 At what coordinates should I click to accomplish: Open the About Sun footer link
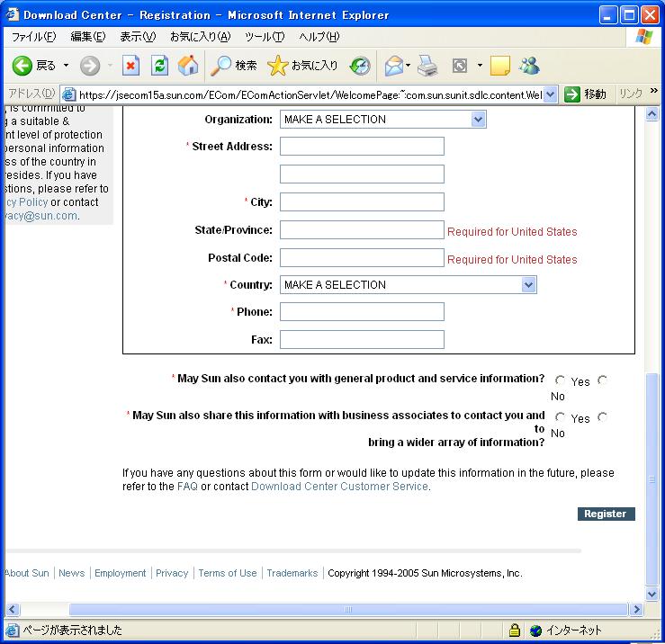[27, 573]
